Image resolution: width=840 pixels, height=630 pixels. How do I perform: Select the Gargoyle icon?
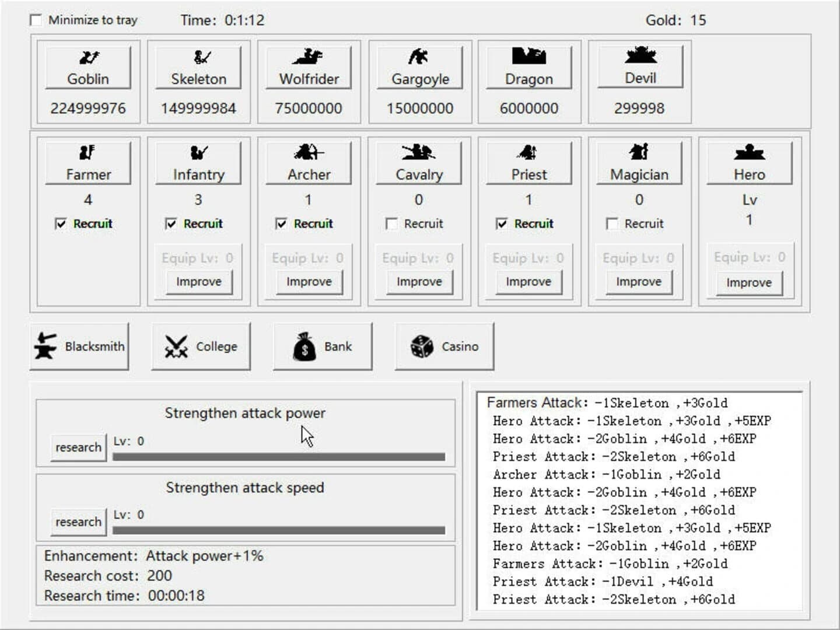419,56
